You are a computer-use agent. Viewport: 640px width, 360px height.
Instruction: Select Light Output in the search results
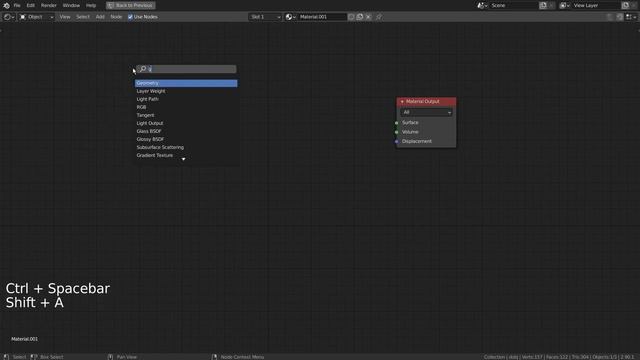point(186,123)
